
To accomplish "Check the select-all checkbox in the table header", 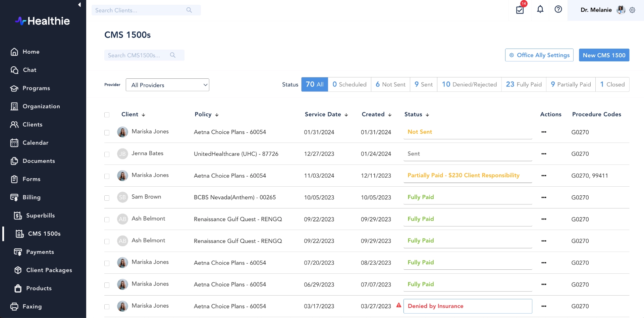I will click(x=107, y=115).
